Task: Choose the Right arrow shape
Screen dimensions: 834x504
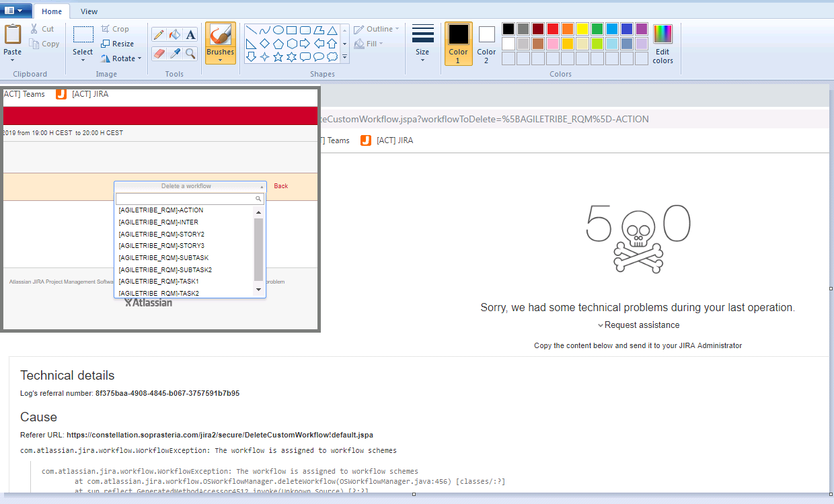Action: [305, 44]
